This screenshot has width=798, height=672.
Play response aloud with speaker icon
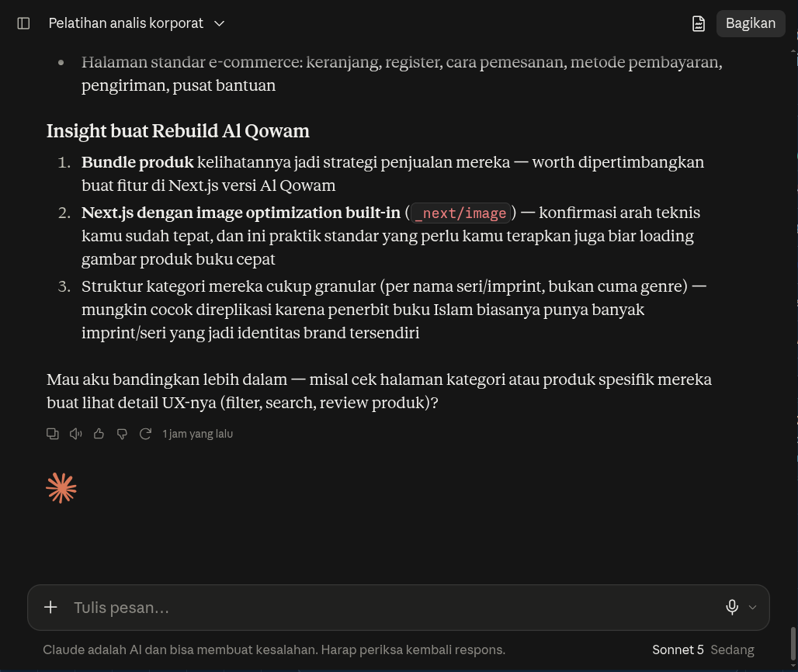pos(76,434)
